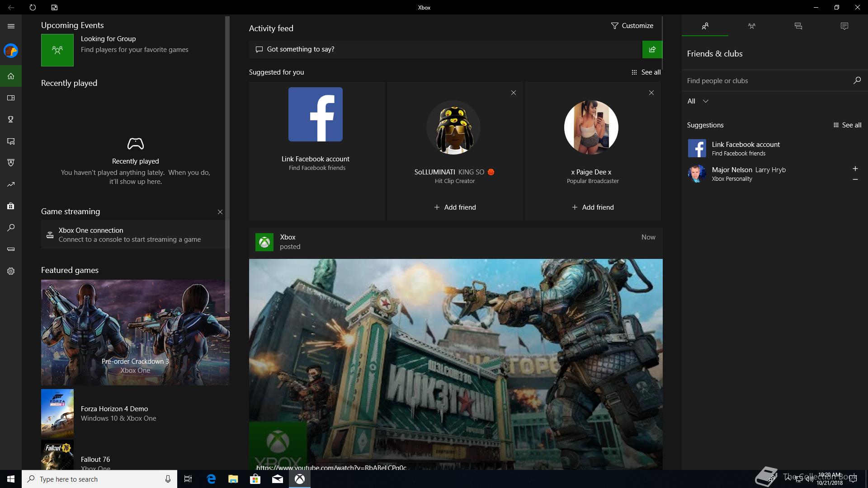
Task: Open Windows Start menu
Action: coord(11,479)
